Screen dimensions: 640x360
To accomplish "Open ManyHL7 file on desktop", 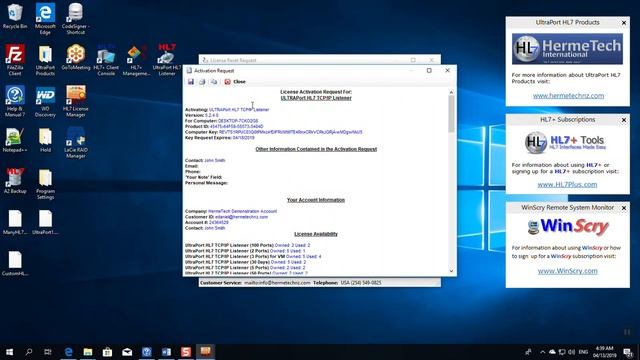I will [x=15, y=222].
